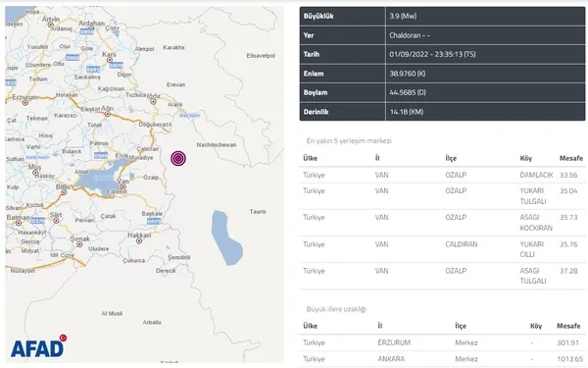588x368 pixels.
Task: Click the Nachitschewan label on map
Action: (217, 145)
